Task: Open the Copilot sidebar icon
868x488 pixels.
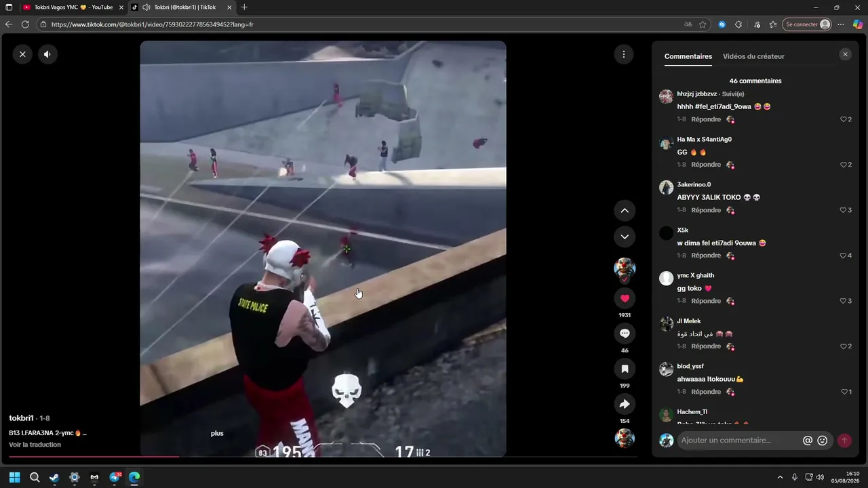Action: coord(858,24)
